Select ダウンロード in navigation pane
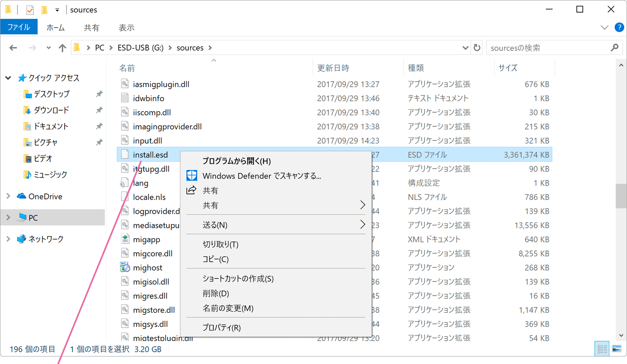The height and width of the screenshot is (364, 627). [x=51, y=110]
